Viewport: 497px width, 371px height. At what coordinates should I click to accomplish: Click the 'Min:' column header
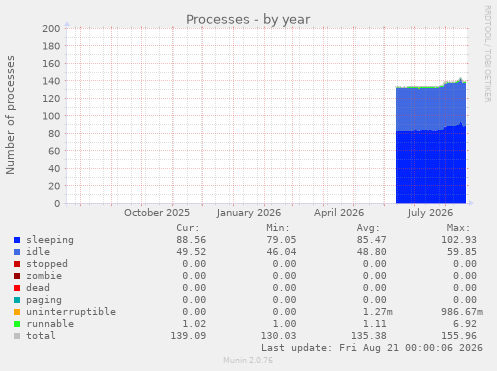pos(278,228)
